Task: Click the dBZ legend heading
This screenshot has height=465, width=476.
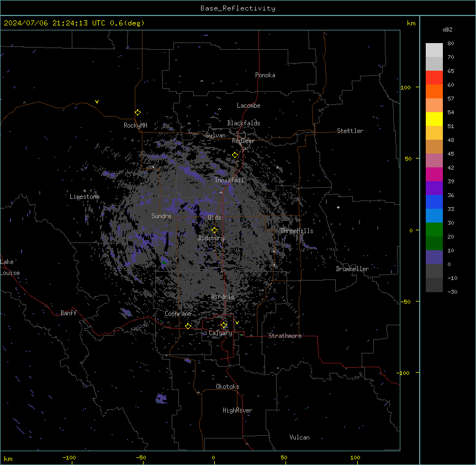Action: coord(447,29)
